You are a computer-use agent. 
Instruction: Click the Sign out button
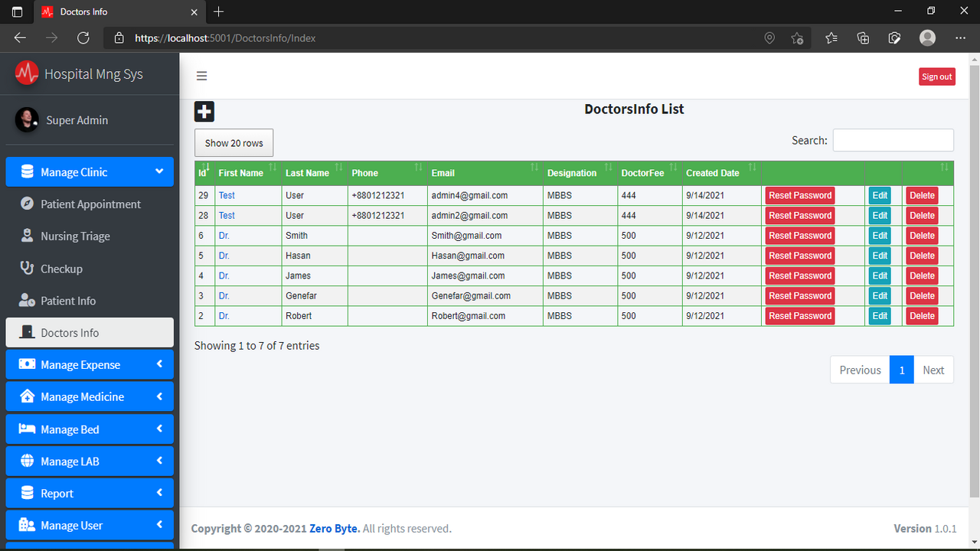[936, 76]
